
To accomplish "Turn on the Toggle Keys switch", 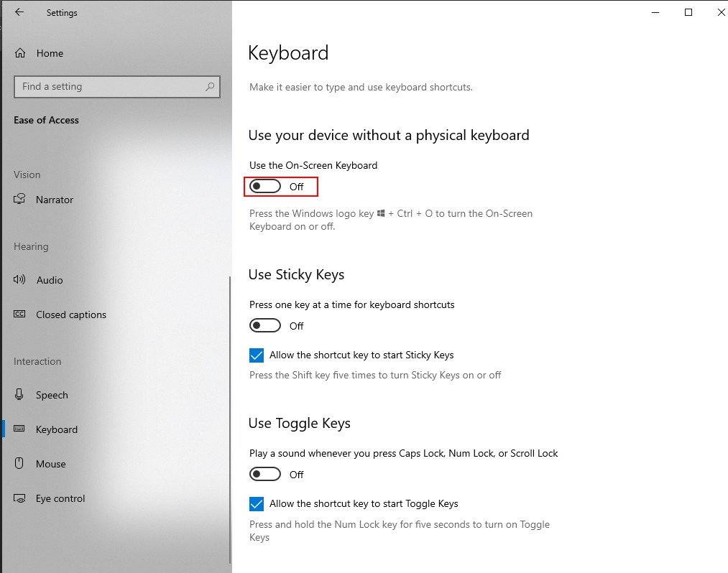I will pyautogui.click(x=265, y=474).
